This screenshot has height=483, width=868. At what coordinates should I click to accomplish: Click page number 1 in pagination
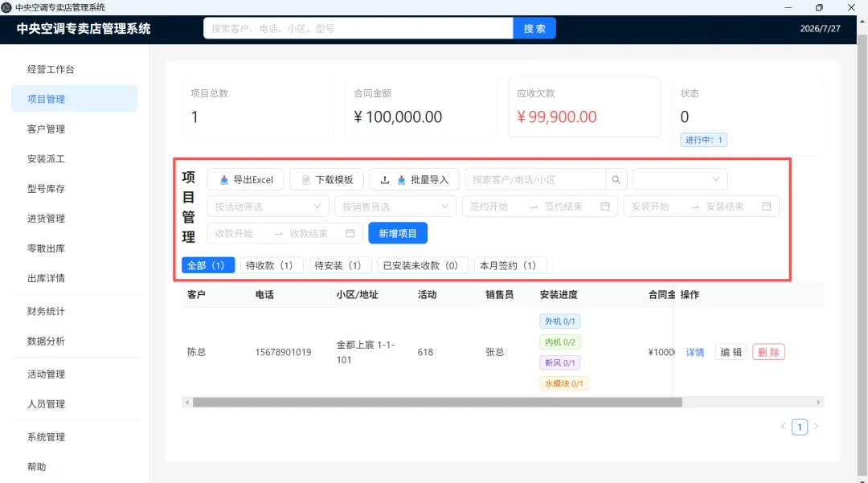tap(800, 427)
